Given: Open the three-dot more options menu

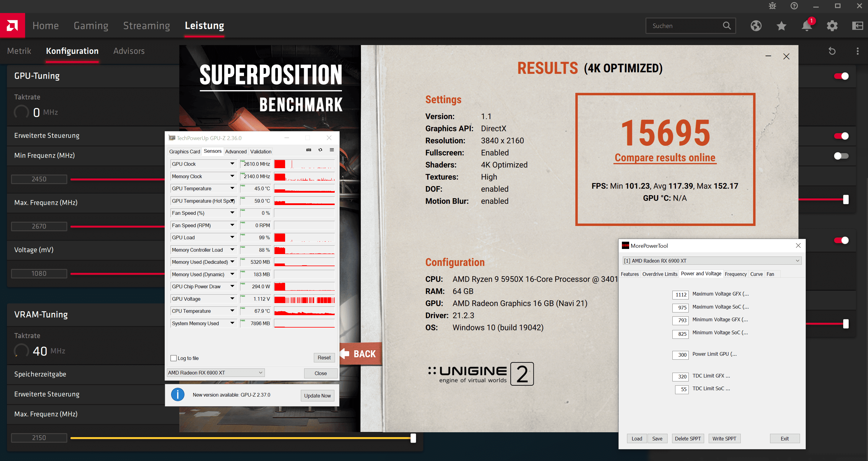Looking at the screenshot, I should click(857, 51).
